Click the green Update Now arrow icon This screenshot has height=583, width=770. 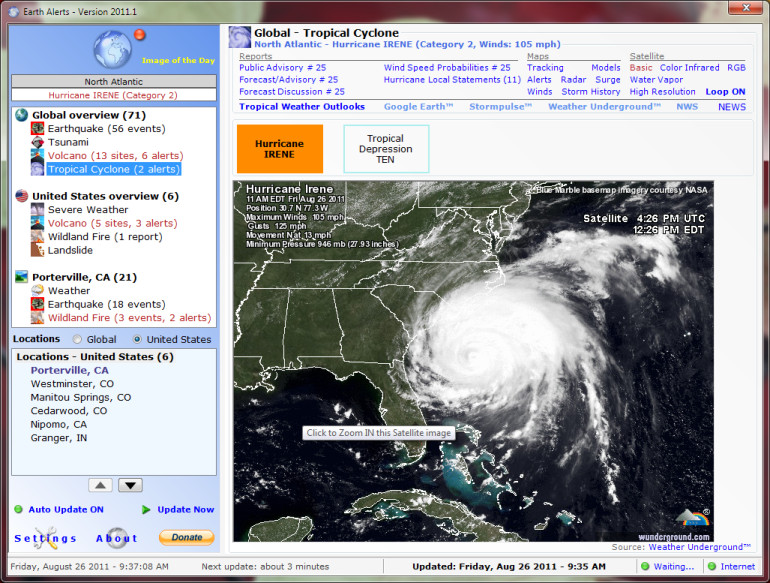pyautogui.click(x=146, y=510)
